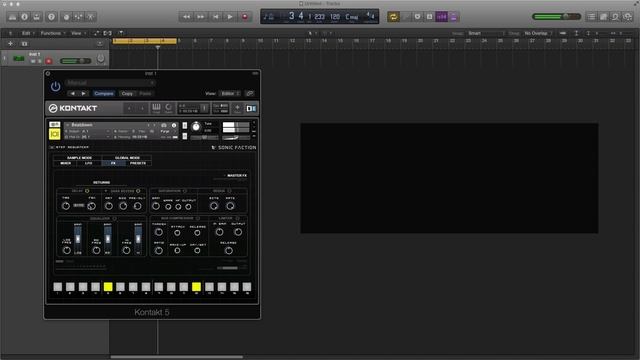Viewport: 640px width, 360px height.
Task: Adjust the Low gain EQ slider
Action: point(78,239)
